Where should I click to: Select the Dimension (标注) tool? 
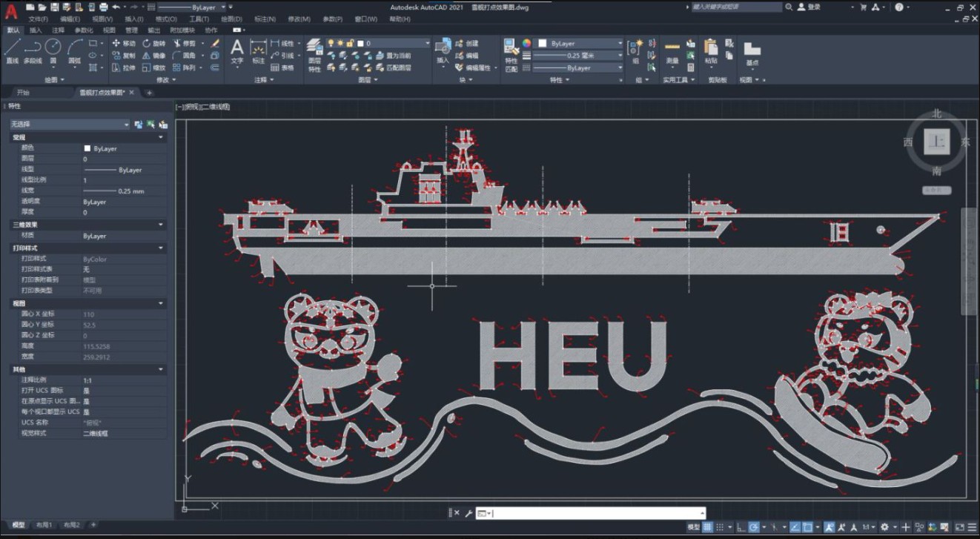coord(258,51)
